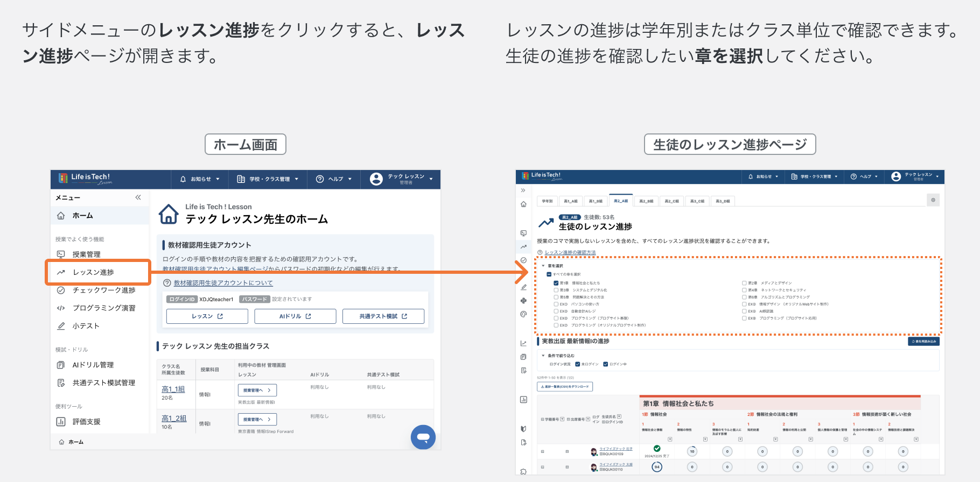Open 学校・クラス管理 dropdown in home screen header
Image resolution: width=980 pixels, height=482 pixels.
point(268,179)
